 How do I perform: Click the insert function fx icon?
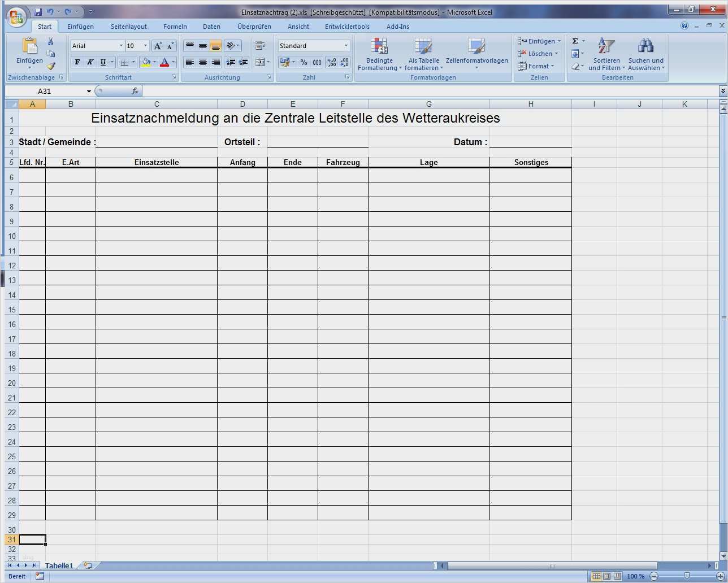coord(135,91)
